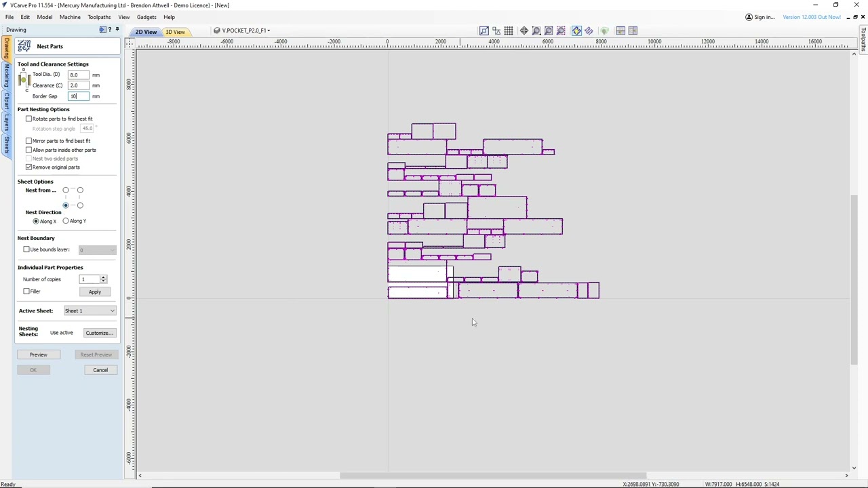This screenshot has width=868, height=488.
Task: Open the Toolpaths side tab on right
Action: [863, 39]
